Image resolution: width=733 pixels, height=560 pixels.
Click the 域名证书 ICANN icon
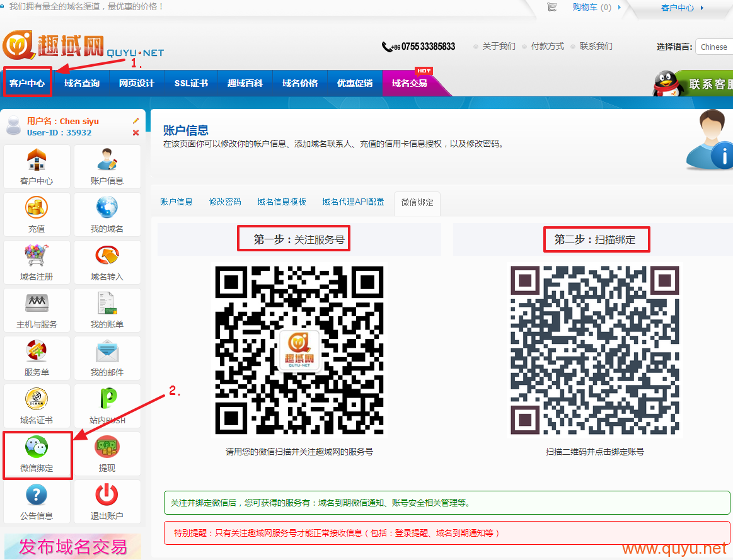[x=37, y=399]
